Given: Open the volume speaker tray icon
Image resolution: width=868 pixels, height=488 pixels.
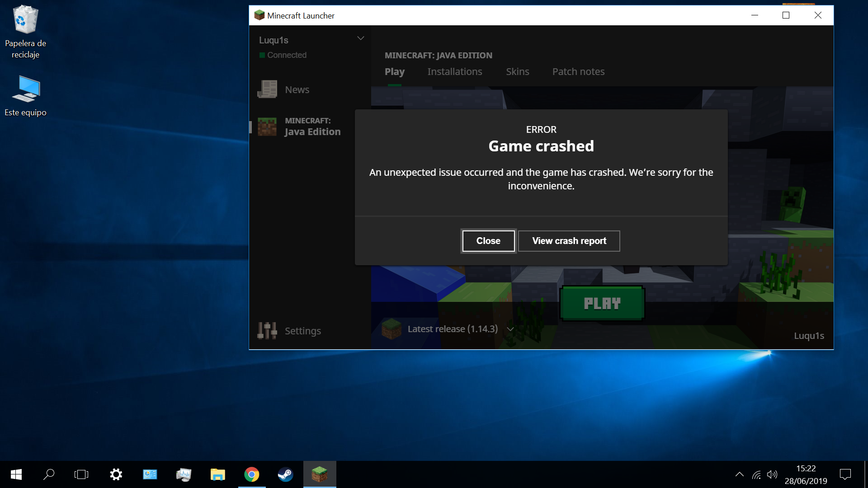Looking at the screenshot, I should coord(772,474).
